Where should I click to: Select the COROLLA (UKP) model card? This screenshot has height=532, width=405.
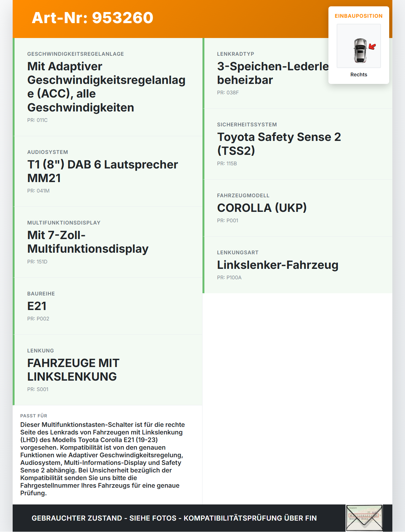pyautogui.click(x=297, y=208)
